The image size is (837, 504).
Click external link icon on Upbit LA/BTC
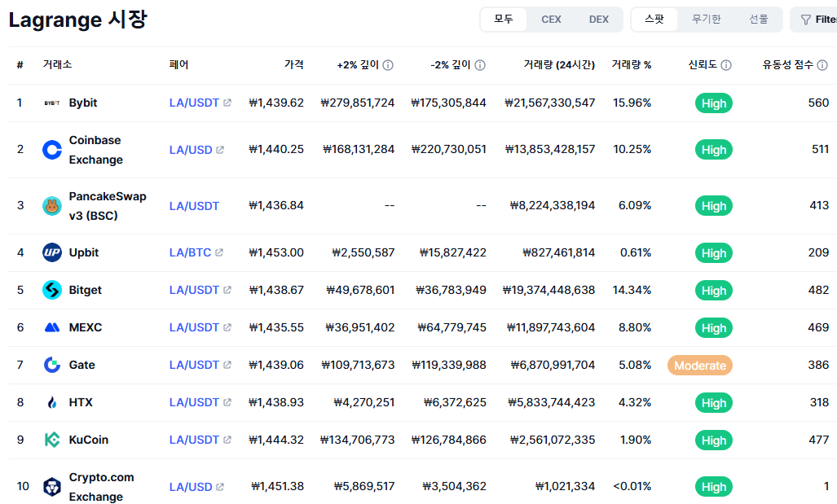tap(219, 252)
